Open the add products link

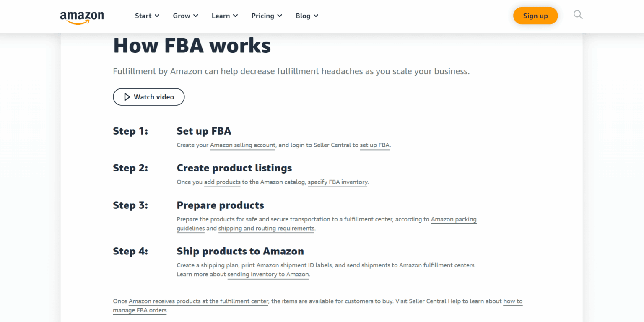coord(222,182)
